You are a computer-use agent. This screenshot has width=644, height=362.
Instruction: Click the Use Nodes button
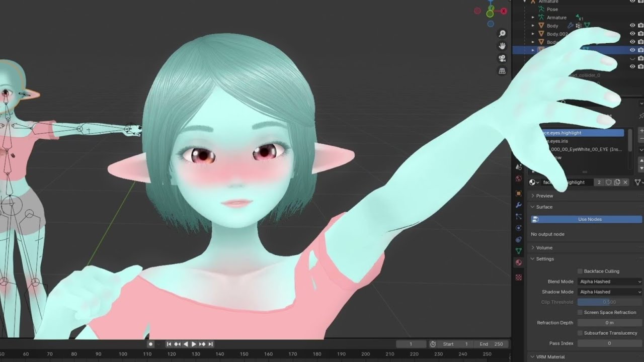[x=587, y=219]
